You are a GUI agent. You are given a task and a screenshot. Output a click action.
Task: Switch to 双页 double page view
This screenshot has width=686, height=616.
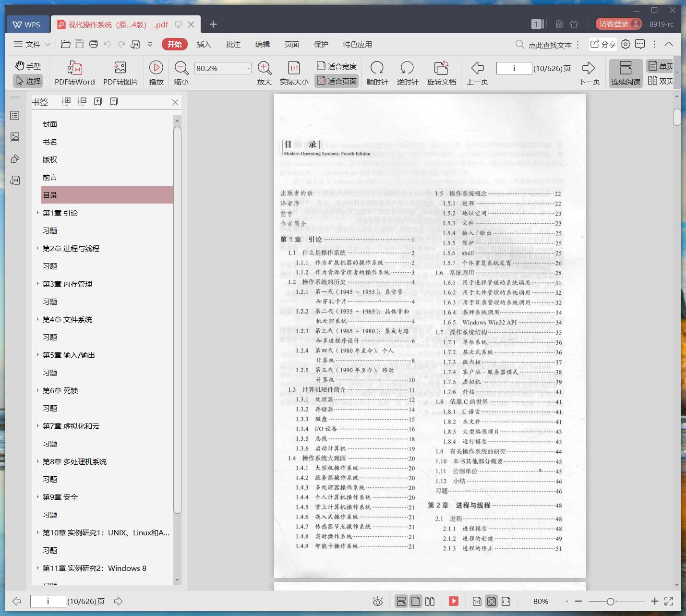[x=660, y=81]
